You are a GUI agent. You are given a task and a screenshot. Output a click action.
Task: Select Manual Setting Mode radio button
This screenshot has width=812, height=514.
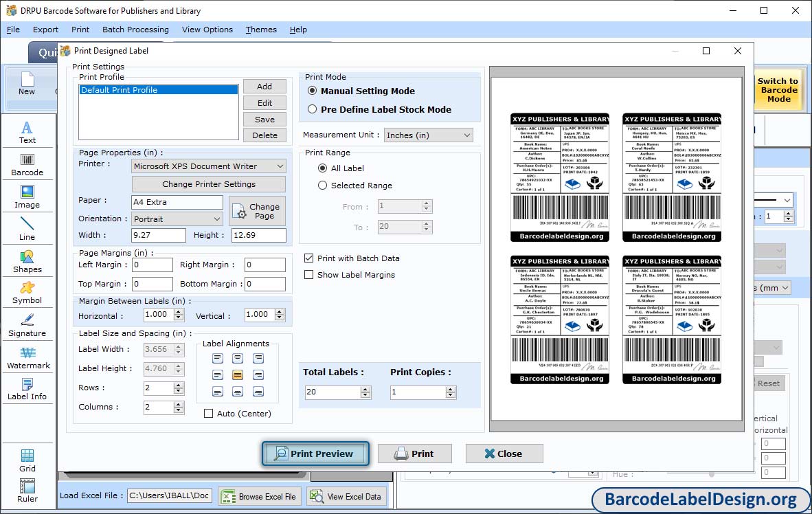click(313, 91)
